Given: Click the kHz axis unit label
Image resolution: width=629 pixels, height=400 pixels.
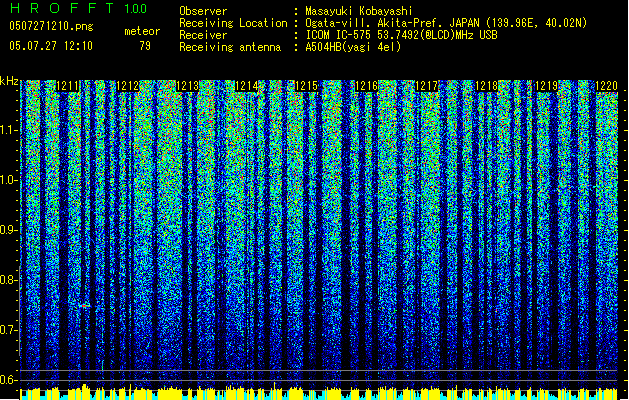Looking at the screenshot, I should 9,81.
